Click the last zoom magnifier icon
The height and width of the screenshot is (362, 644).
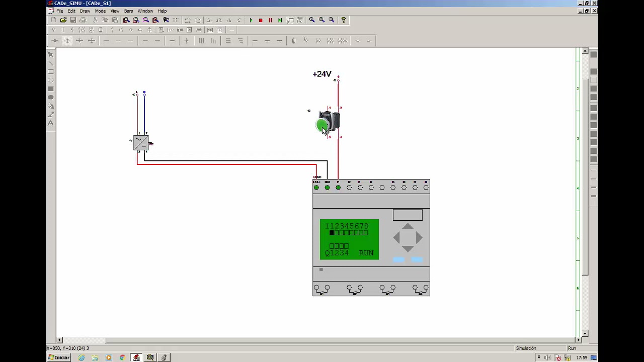point(332,20)
